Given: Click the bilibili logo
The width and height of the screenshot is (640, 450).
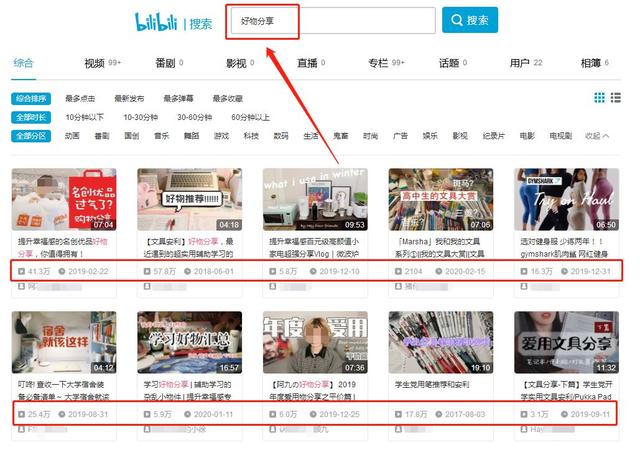Looking at the screenshot, I should point(159,21).
